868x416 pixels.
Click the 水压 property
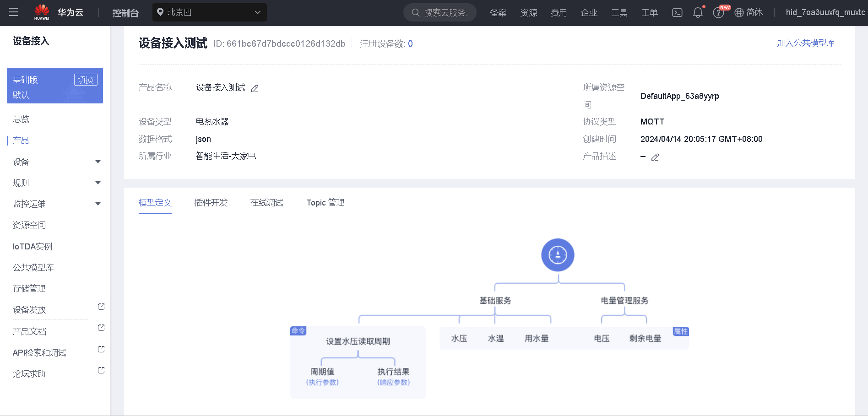tap(459, 338)
